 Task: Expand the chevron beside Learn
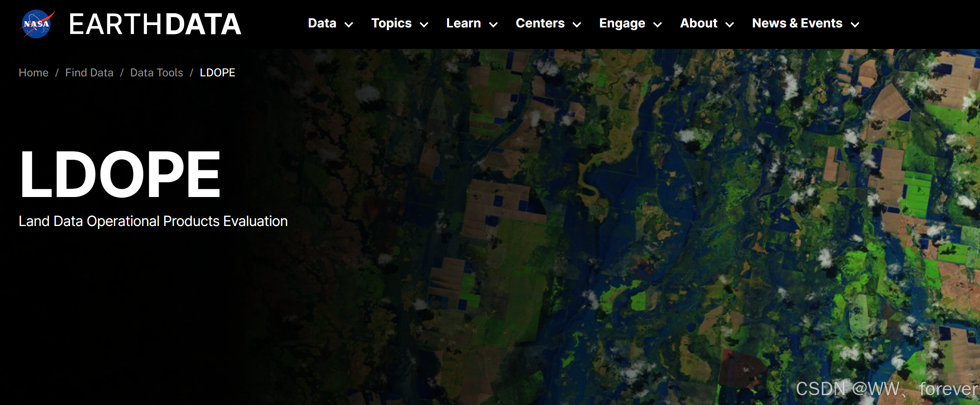coord(493,25)
